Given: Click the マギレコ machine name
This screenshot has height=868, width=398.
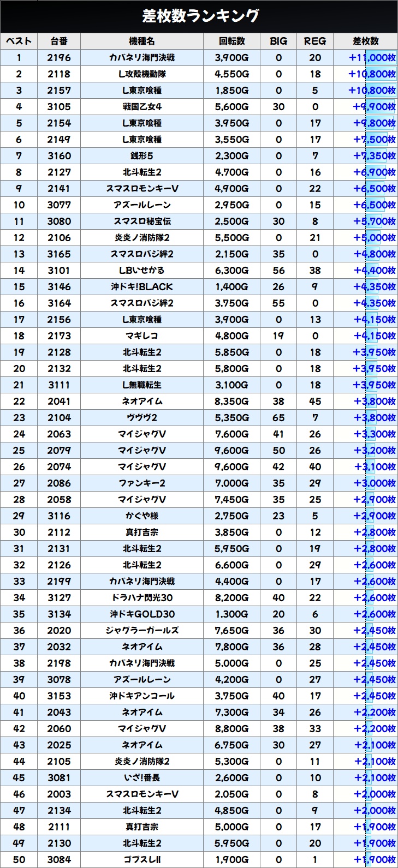Looking at the screenshot, I should pyautogui.click(x=142, y=336).
